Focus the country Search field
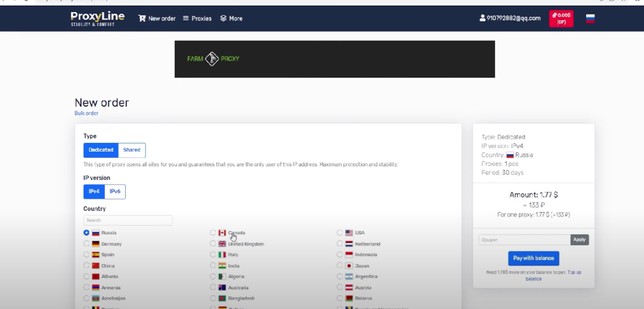644x309 pixels. click(x=128, y=220)
